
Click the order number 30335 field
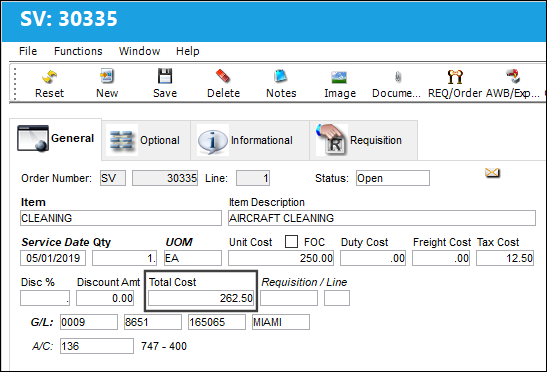[x=165, y=178]
